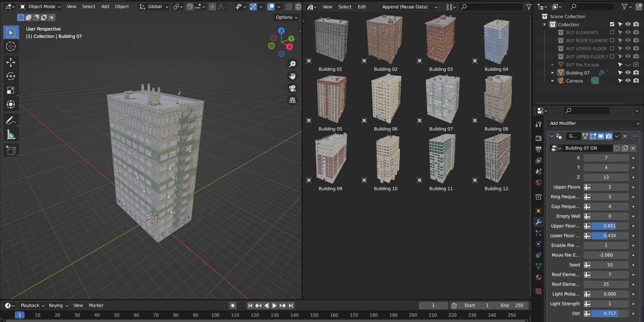This screenshot has height=322, width=644.
Task: Select the Move tool in the toolbar
Action: point(11,62)
